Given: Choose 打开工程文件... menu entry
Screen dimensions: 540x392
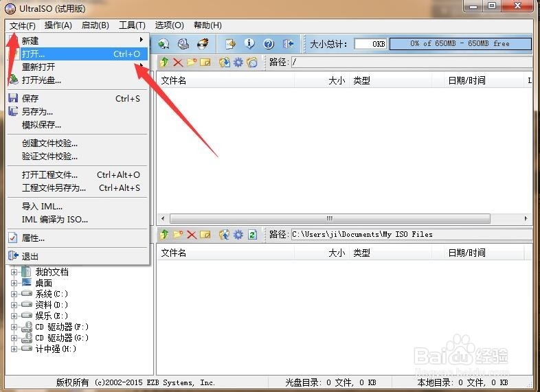Looking at the screenshot, I should coord(78,175).
